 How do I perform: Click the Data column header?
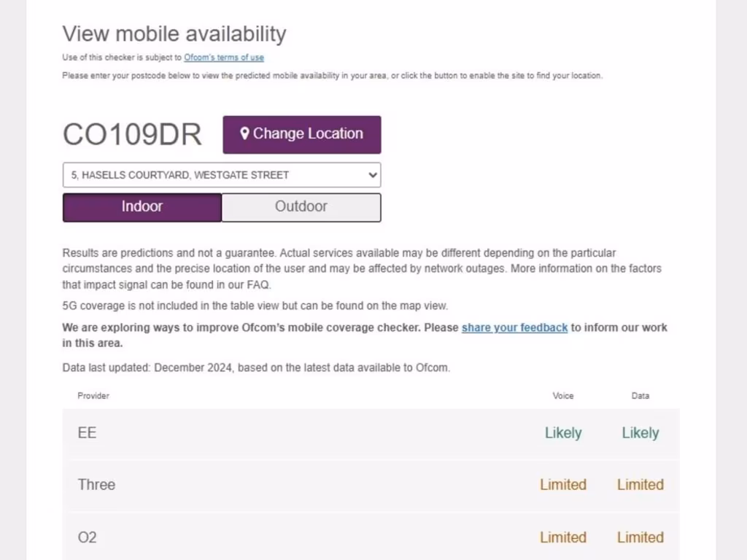pos(640,396)
